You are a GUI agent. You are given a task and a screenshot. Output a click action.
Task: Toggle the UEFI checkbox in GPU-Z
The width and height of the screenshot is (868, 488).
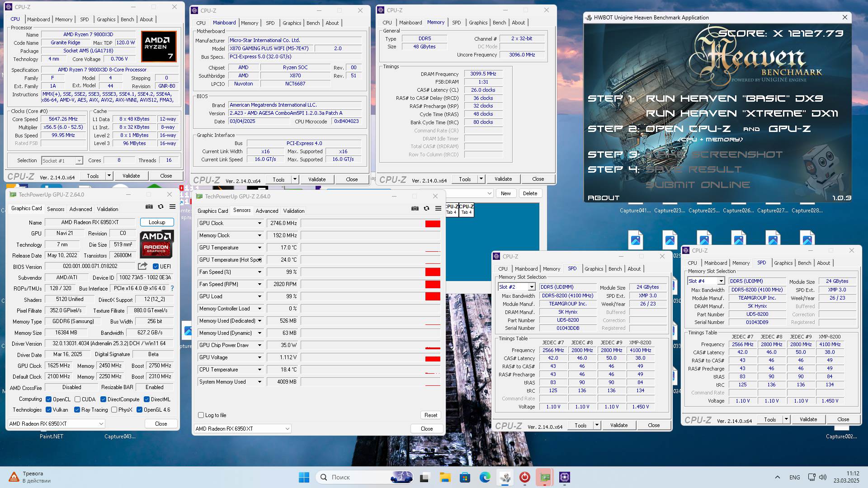coord(156,267)
